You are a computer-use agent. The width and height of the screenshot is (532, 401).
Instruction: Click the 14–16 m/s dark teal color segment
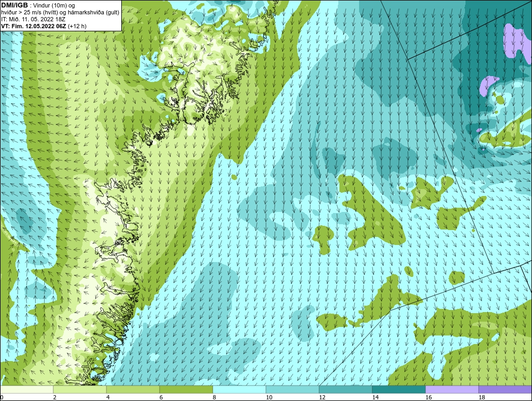[399, 389]
